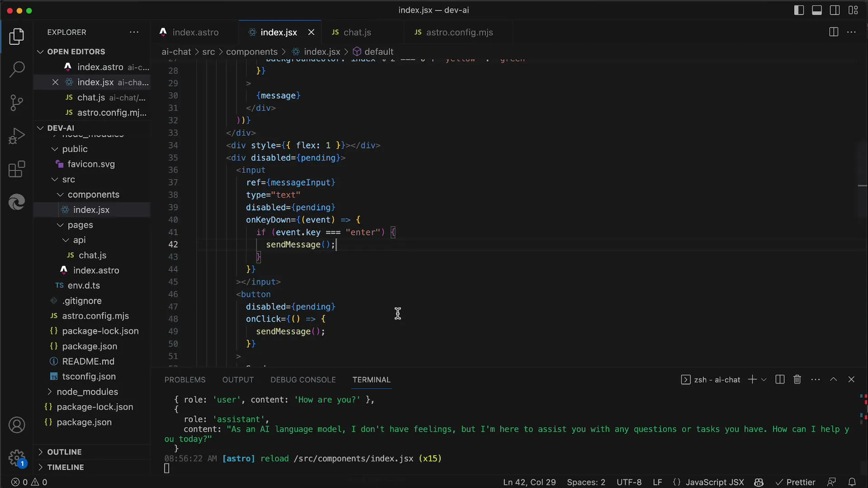Split the editor to the right

(x=834, y=32)
